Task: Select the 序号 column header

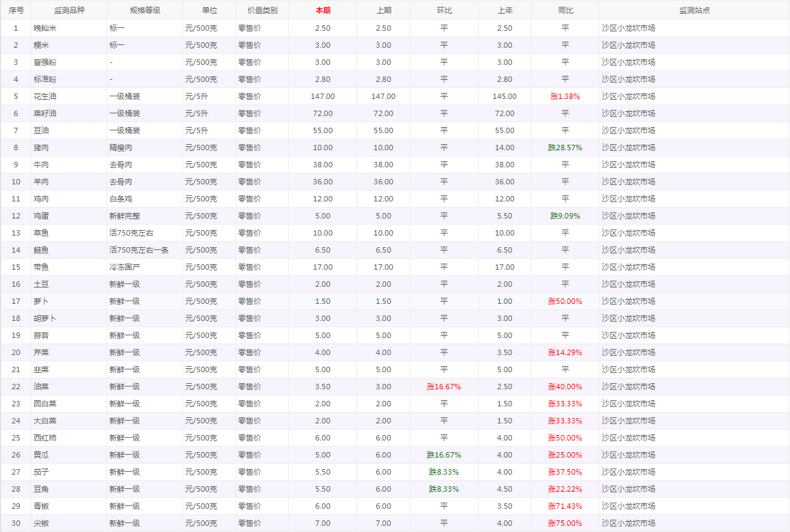Action: pyautogui.click(x=16, y=10)
